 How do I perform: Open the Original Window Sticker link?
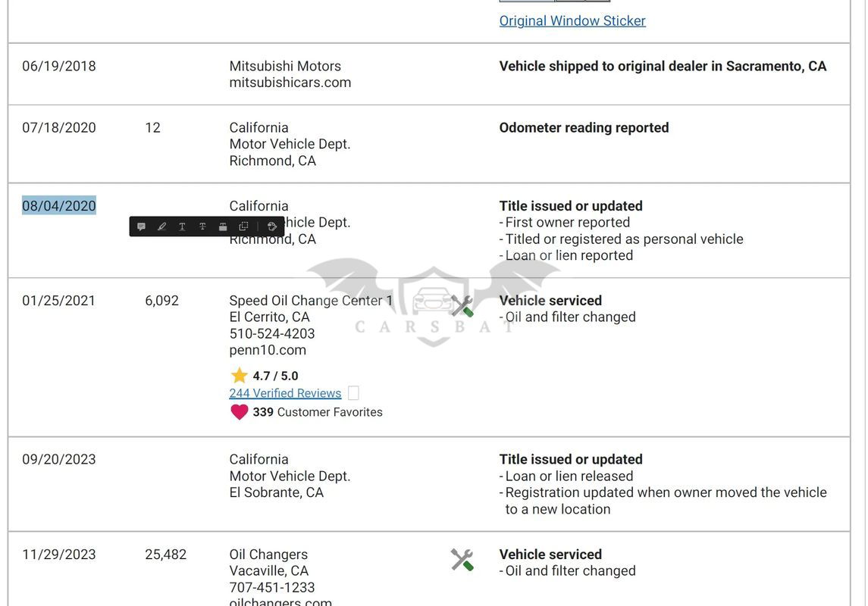pos(572,21)
